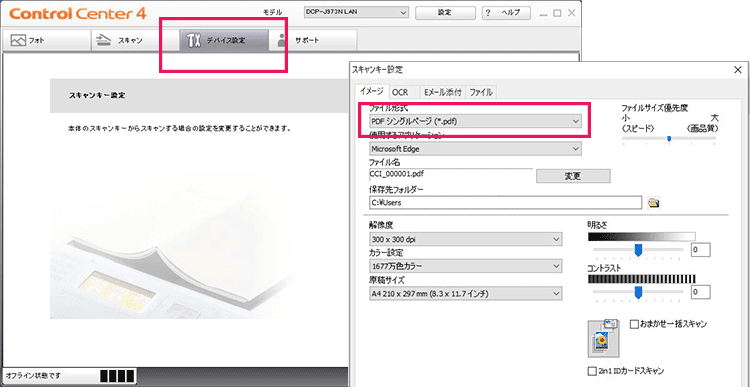Viewport: 750px width, 387px height.
Task: Open the Eメール添付 tab
Action: click(x=442, y=92)
